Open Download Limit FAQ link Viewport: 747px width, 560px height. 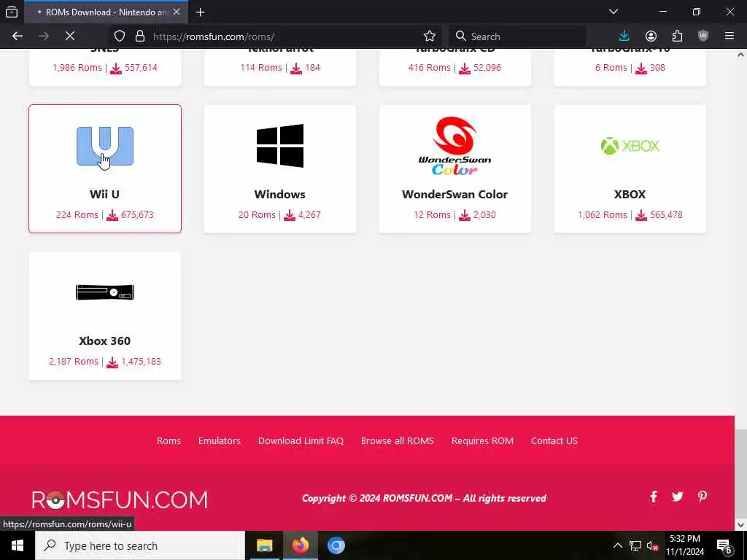tap(301, 441)
